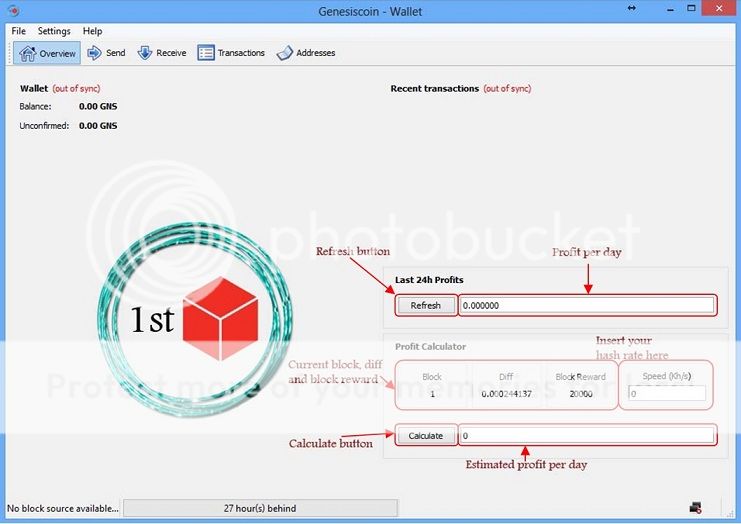
Task: Click the Block value 1
Action: [432, 394]
